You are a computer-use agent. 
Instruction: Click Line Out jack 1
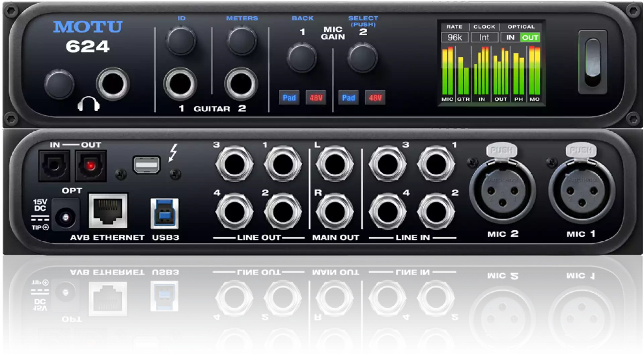pyautogui.click(x=283, y=164)
